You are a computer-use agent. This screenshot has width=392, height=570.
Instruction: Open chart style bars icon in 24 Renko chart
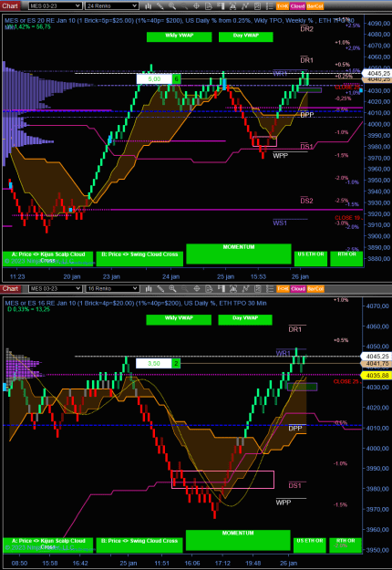(x=149, y=5)
